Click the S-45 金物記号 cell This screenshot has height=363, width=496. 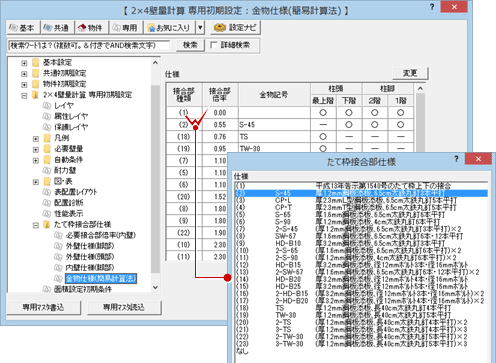[x=274, y=125]
